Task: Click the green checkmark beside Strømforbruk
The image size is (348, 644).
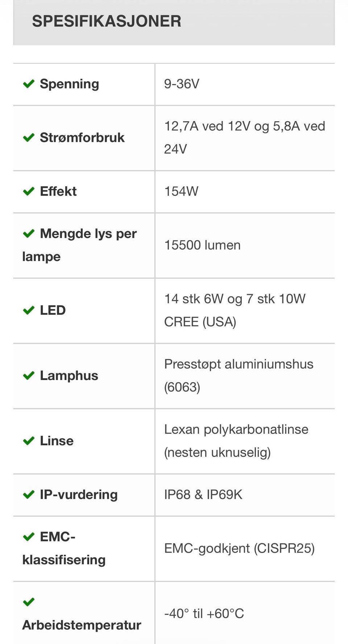Action: click(x=29, y=137)
